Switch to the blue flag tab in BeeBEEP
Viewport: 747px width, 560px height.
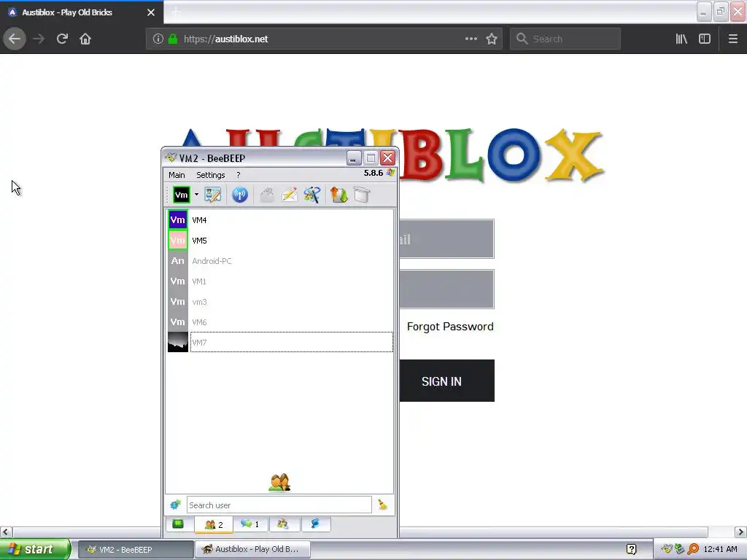(315, 524)
